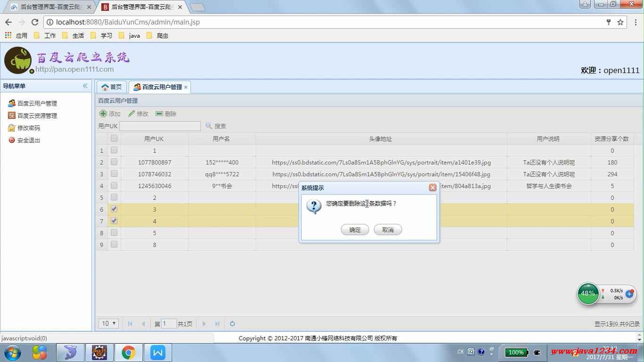This screenshot has width=644, height=362.
Task: Refresh the user table with reload icon
Action: tap(232, 324)
